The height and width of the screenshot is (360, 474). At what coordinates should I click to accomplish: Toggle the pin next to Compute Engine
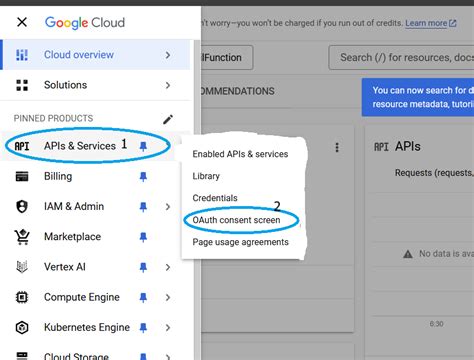(143, 297)
